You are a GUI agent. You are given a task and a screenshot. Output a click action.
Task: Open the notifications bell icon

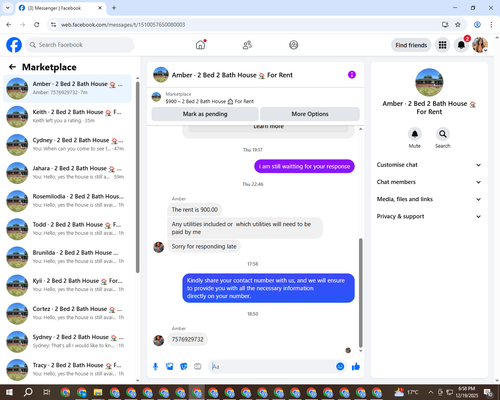click(x=461, y=45)
